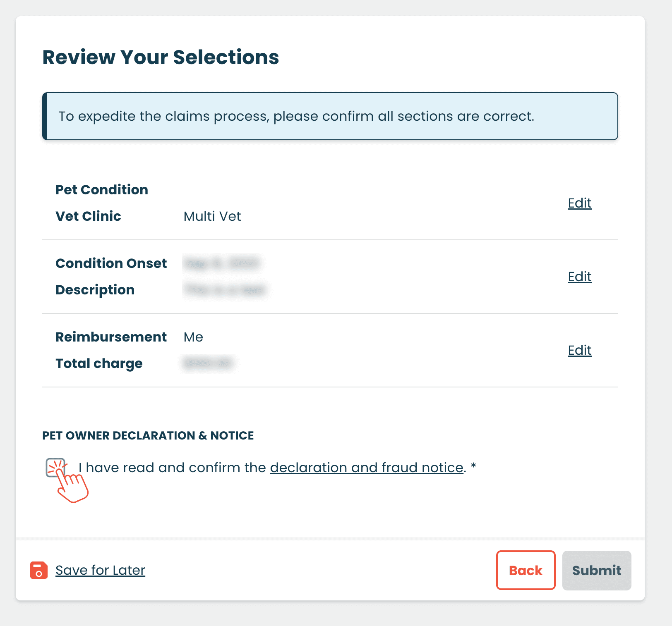This screenshot has width=672, height=626.
Task: Click the Pet Condition label
Action: [x=102, y=189]
